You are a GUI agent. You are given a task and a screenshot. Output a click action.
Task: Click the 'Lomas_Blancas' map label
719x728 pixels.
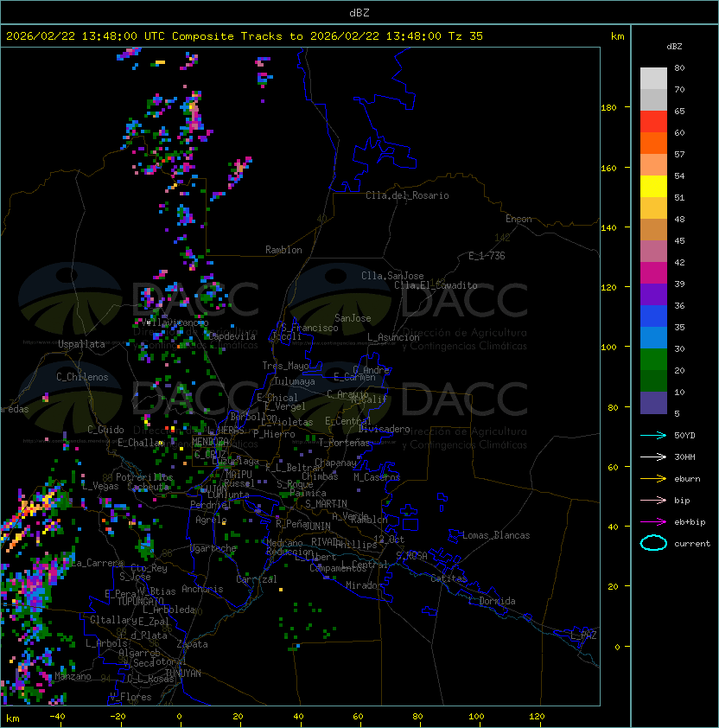496,535
